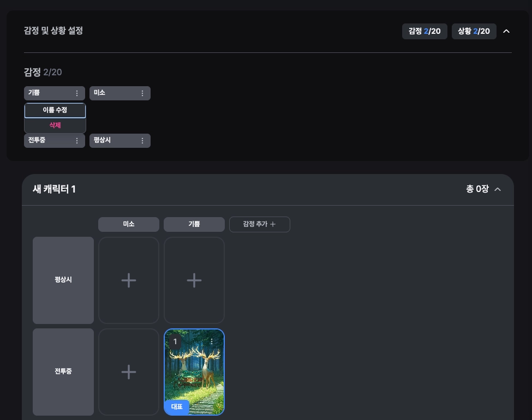Select the 기쁨 column header
The image size is (532, 420).
tap(194, 224)
